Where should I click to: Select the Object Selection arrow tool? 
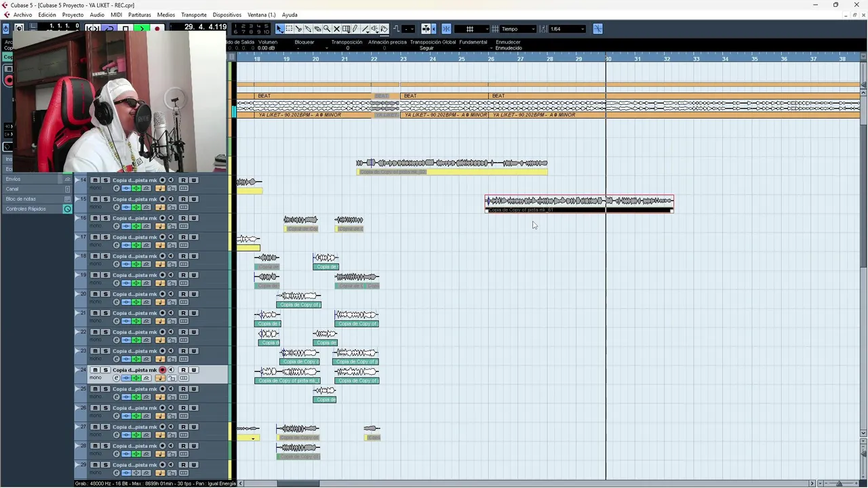(x=279, y=28)
